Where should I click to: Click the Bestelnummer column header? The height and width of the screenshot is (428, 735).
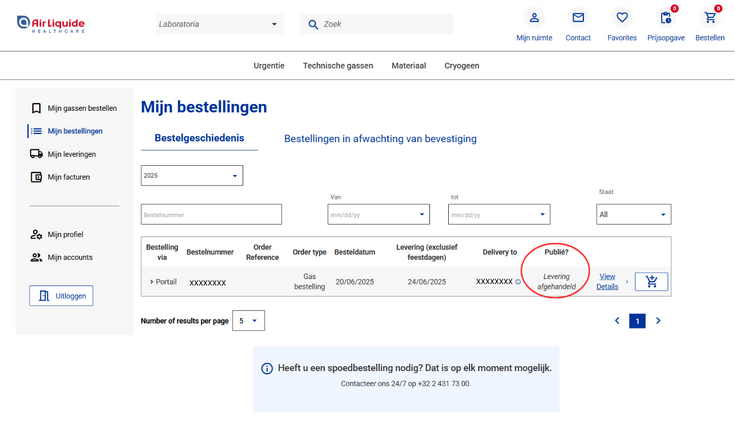click(210, 252)
